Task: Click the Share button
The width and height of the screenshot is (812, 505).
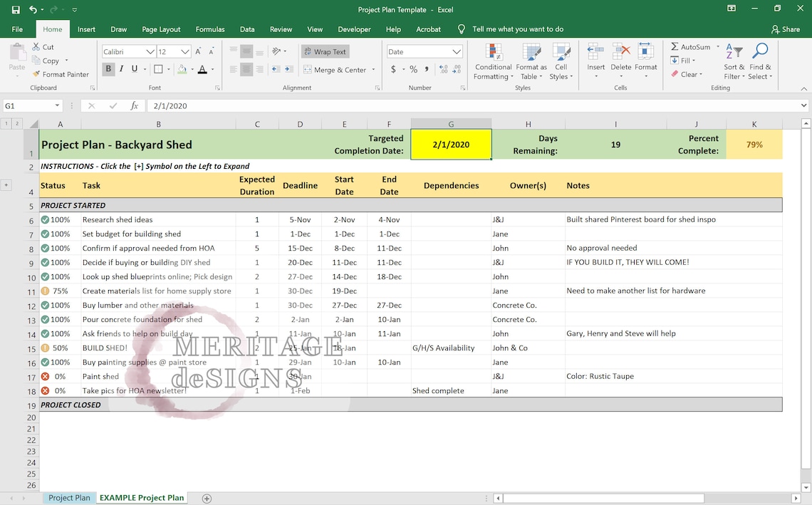Action: 785,29
